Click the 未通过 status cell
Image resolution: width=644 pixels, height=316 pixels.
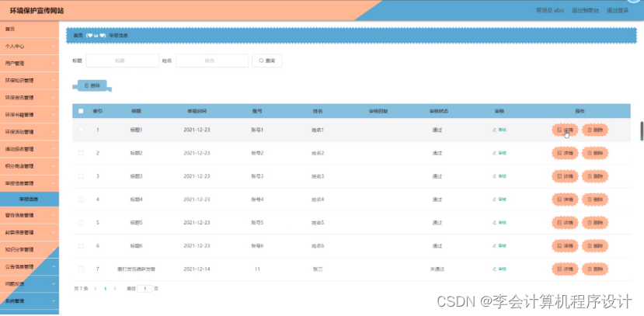click(x=437, y=269)
